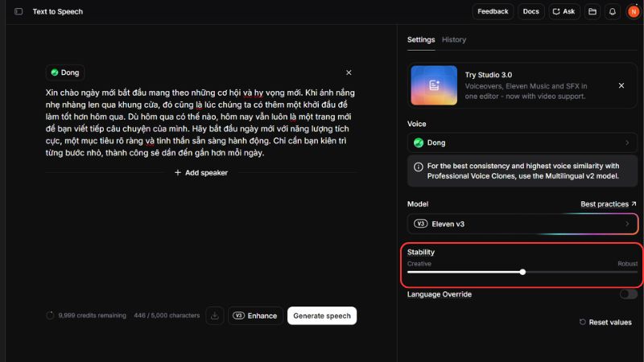Image resolution: width=644 pixels, height=362 pixels.
Task: Open notifications bell icon
Action: (613, 11)
